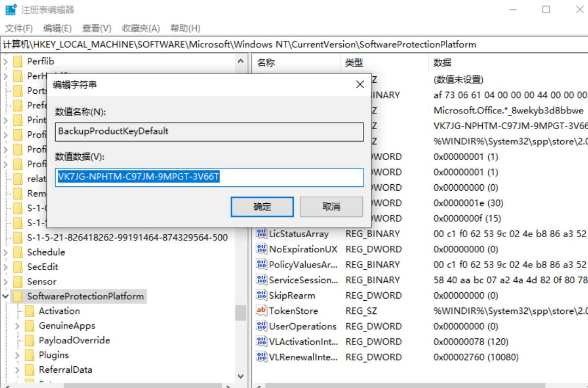Click tree pane scroll-up arrow
588x388 pixels.
coord(241,60)
